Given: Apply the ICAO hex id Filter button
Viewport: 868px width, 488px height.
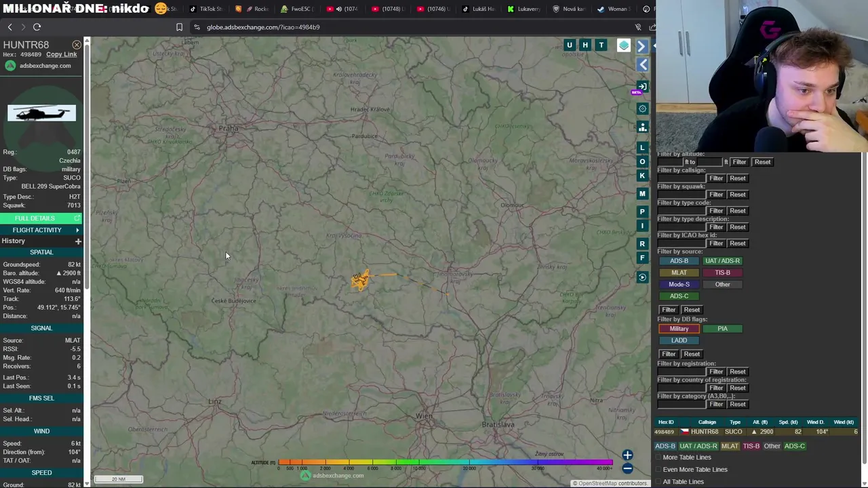Looking at the screenshot, I should coord(716,243).
